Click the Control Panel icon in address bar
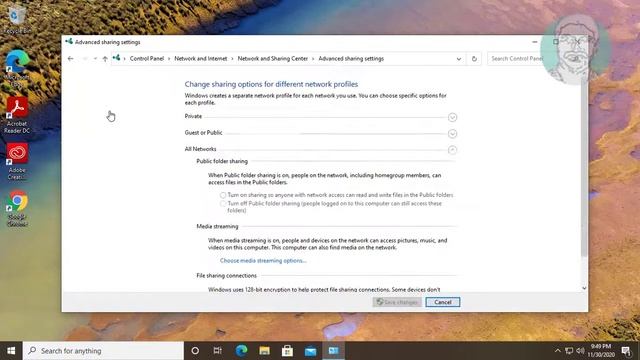The image size is (640, 360). pos(117,58)
